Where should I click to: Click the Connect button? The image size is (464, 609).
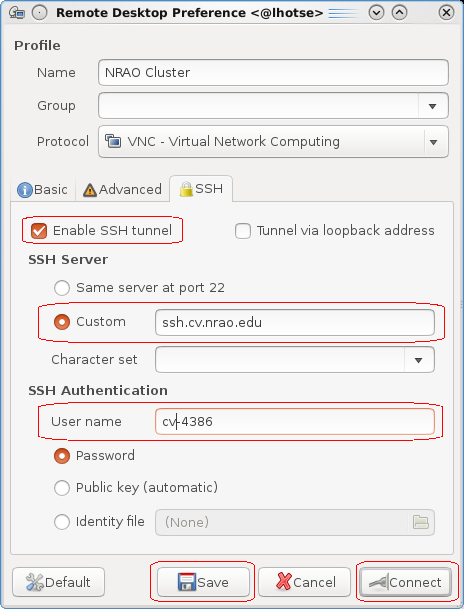pyautogui.click(x=405, y=582)
